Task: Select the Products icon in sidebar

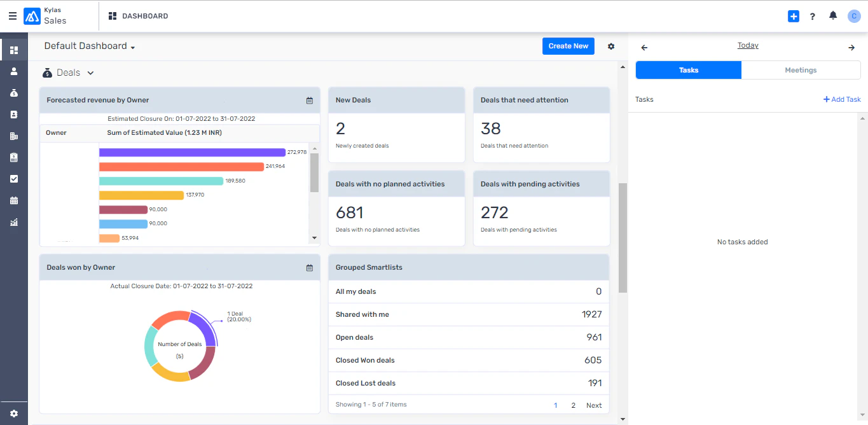Action: click(13, 157)
